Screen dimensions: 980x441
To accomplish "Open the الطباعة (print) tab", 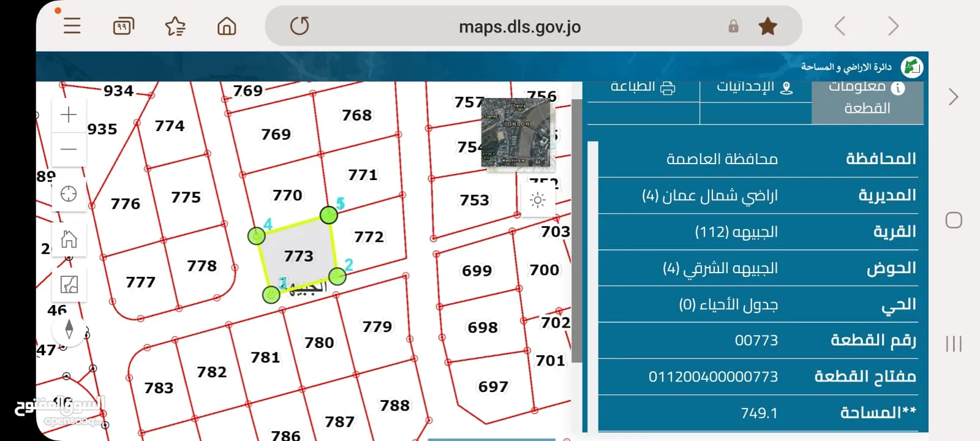I will click(643, 88).
